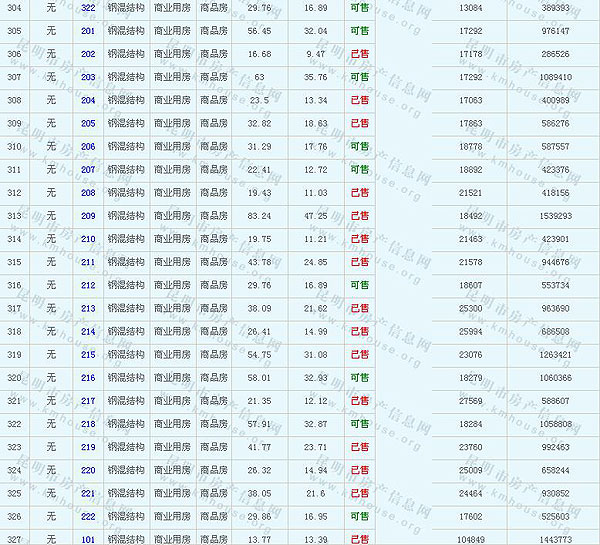
Task: Click the room 220 link
Action: coord(88,470)
